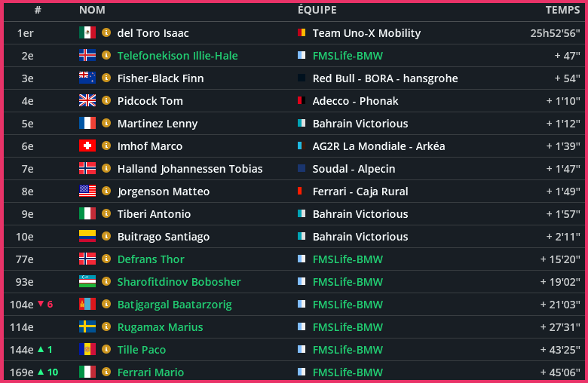Click the Mexican flag icon in first row
The image size is (588, 383).
click(87, 33)
